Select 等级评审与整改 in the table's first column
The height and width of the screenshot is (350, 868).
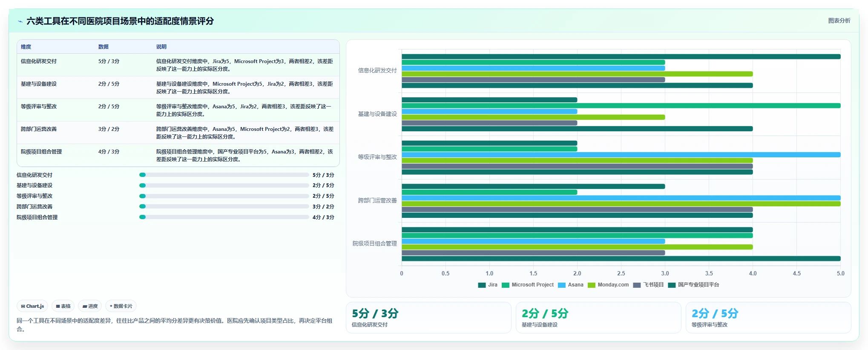[x=39, y=107]
